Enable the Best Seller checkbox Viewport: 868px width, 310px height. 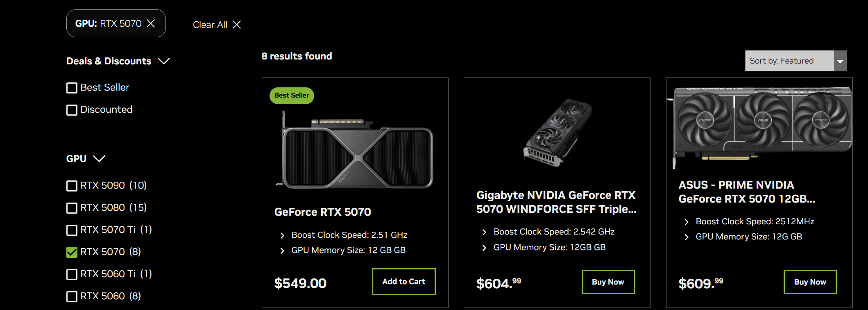(x=72, y=88)
